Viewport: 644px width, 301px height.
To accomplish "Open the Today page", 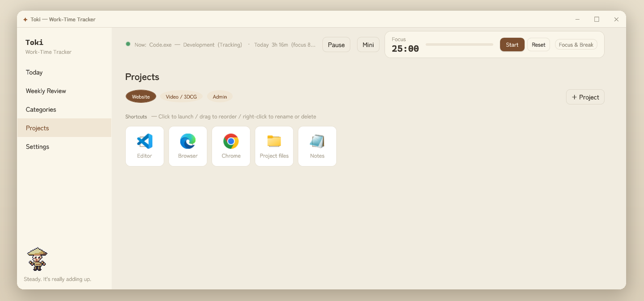I will [x=64, y=72].
